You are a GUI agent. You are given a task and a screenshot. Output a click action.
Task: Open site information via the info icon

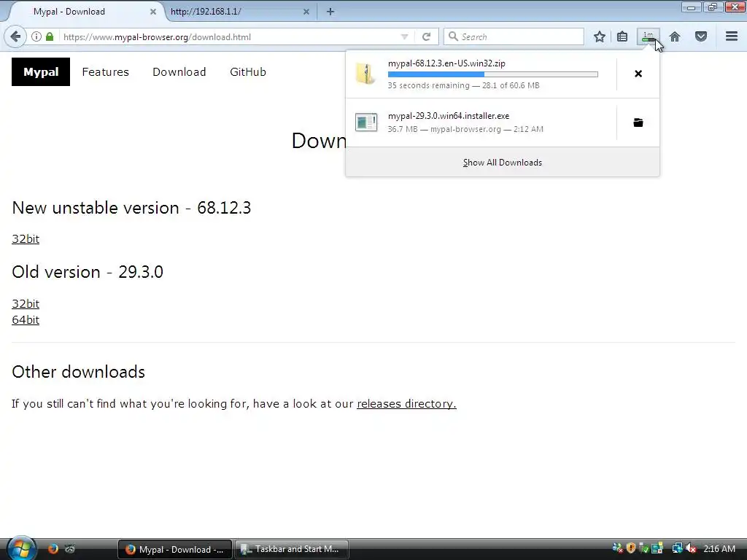[x=36, y=36]
